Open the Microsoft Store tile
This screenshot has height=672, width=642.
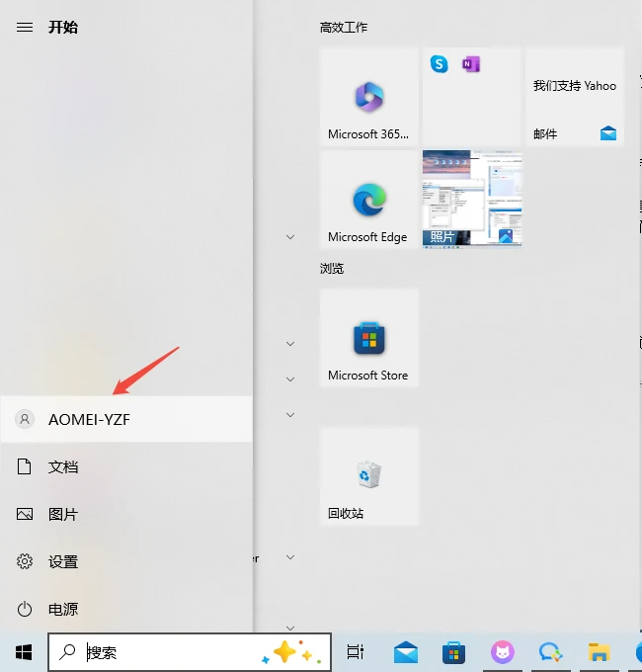click(368, 338)
